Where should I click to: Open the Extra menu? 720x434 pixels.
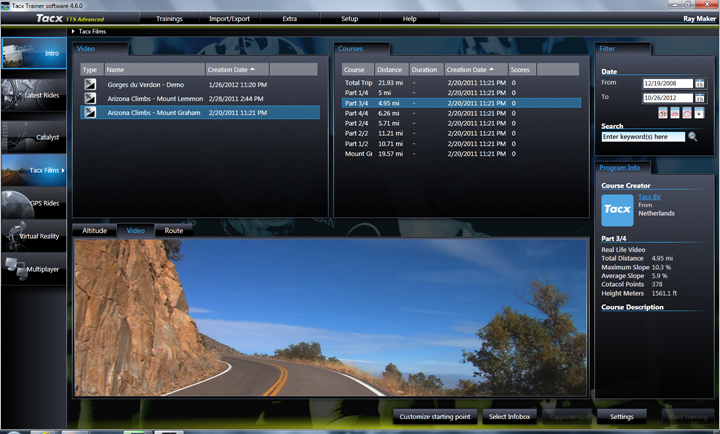pos(289,18)
